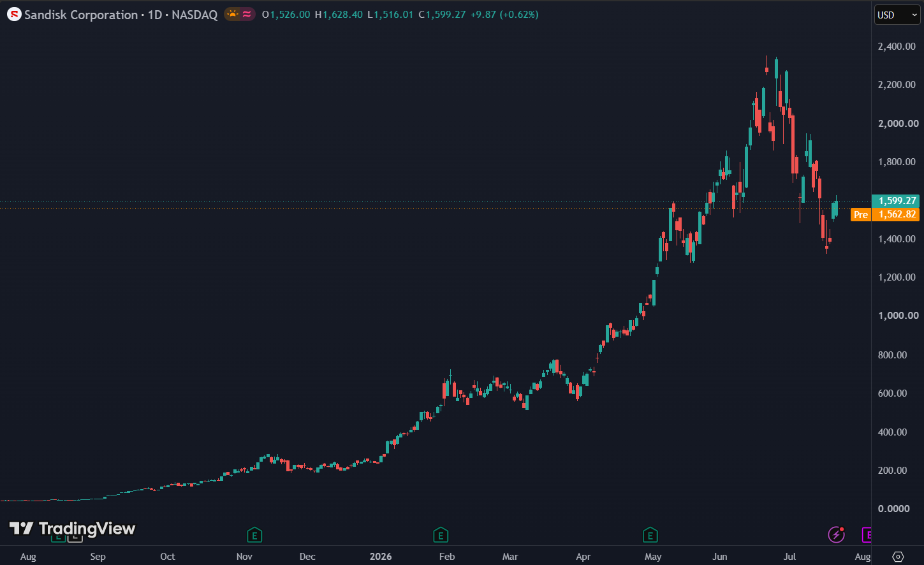Viewport: 924px width, 565px height.
Task: Click the 0.0000 price scale label
Action: 893,509
